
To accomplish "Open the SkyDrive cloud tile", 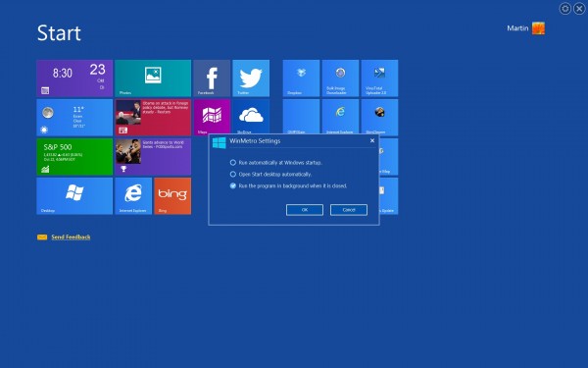I will point(251,117).
